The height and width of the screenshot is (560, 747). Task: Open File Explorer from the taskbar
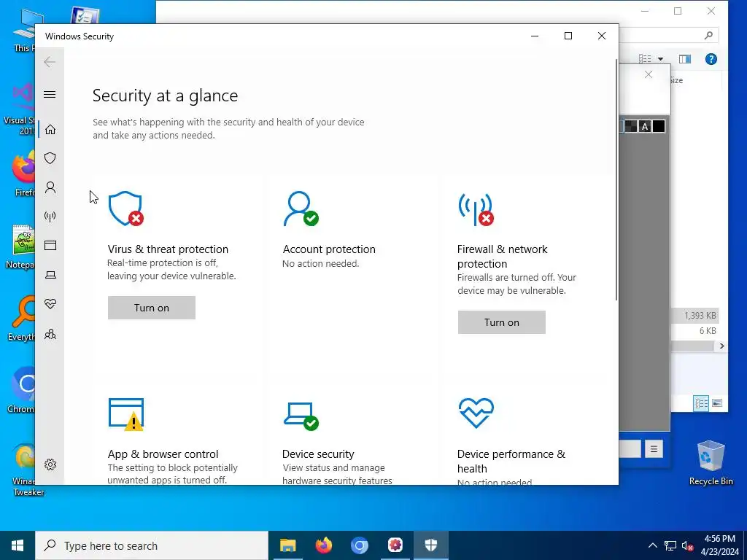point(287,545)
